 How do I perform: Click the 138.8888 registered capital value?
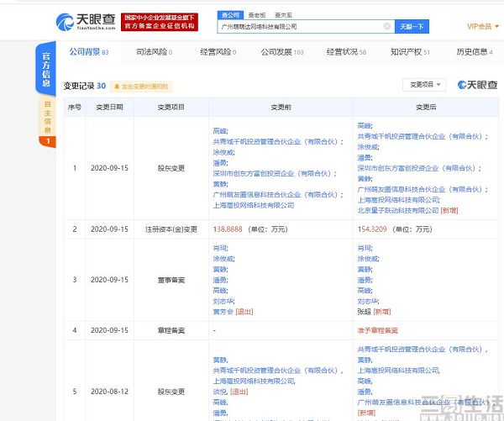(228, 229)
